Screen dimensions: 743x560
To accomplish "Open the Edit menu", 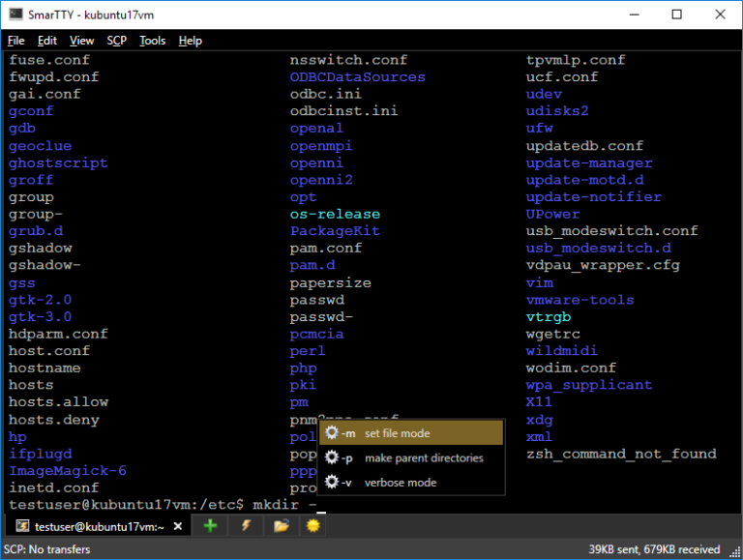I will pos(47,41).
